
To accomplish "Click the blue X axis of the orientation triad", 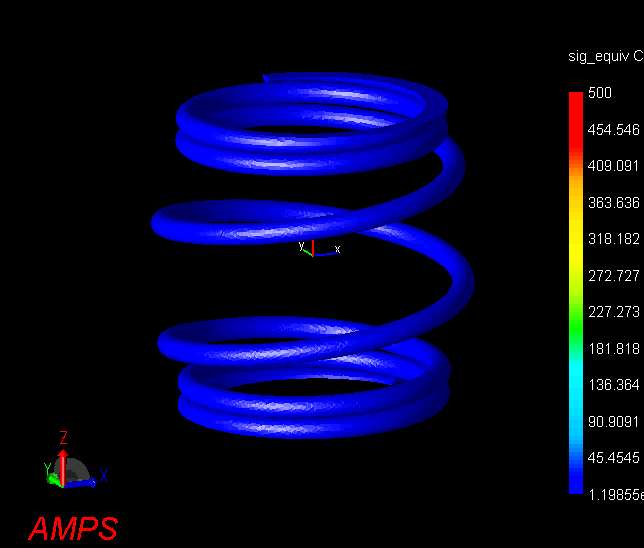I will pos(88,481).
